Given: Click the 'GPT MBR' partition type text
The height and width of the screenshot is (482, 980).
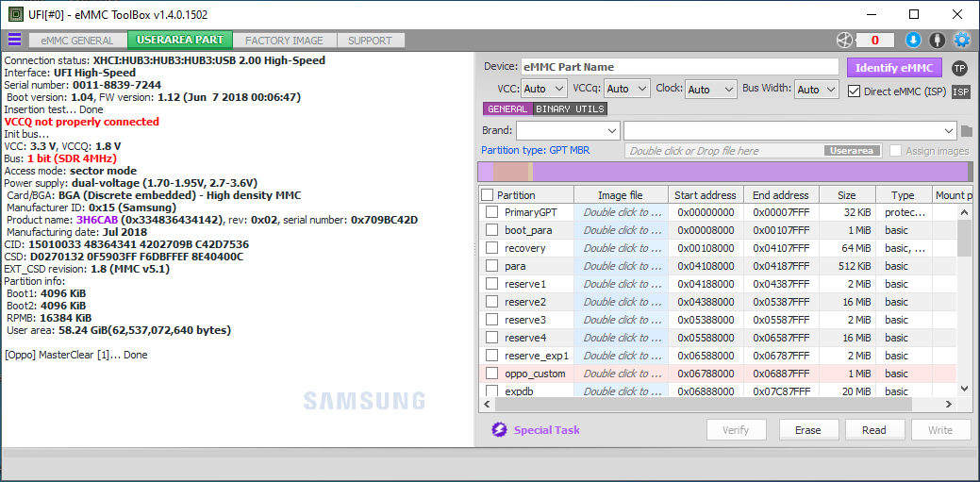Looking at the screenshot, I should pos(570,150).
